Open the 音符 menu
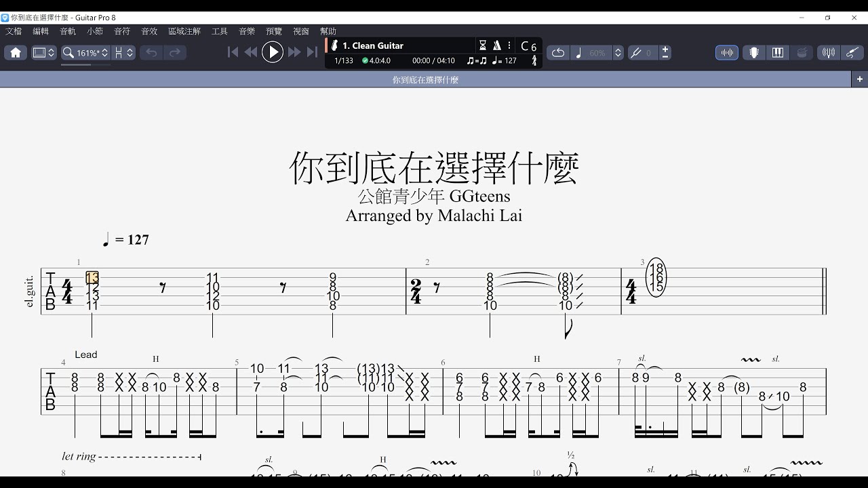 122,31
